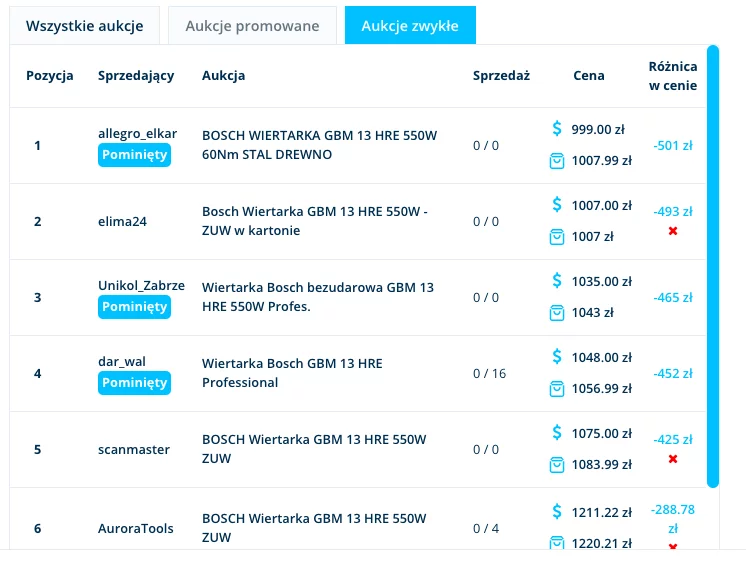Screen dimensions: 746x565
Task: Click price 1083.99 zł
Action: point(602,465)
